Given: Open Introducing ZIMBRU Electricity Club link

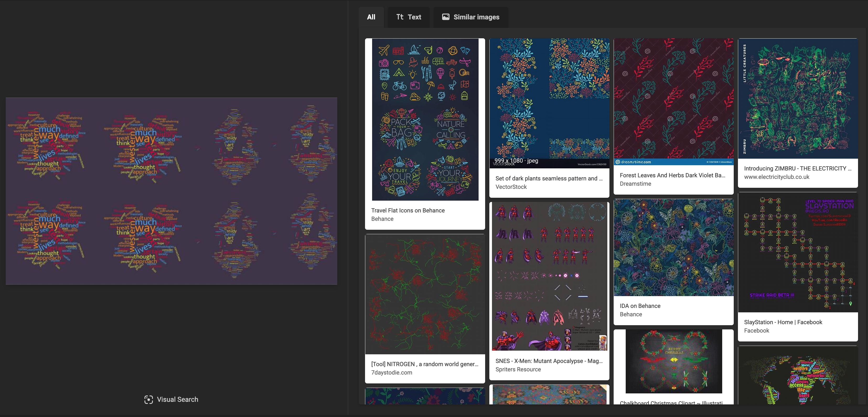Looking at the screenshot, I should (x=797, y=168).
